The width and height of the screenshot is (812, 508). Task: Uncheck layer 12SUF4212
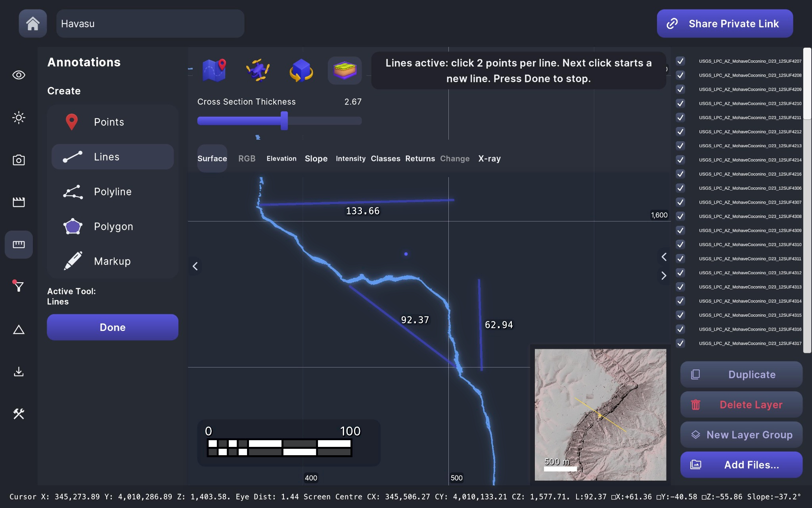click(x=680, y=131)
